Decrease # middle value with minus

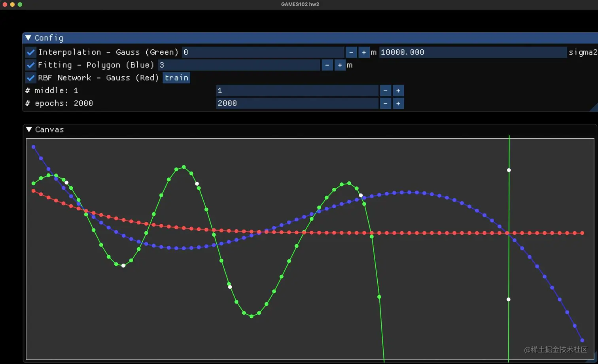coord(385,91)
